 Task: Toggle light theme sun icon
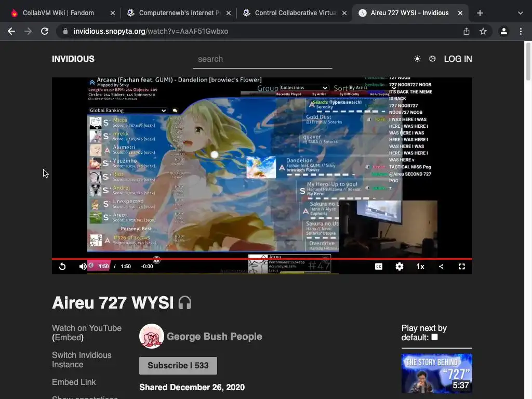coord(417,59)
